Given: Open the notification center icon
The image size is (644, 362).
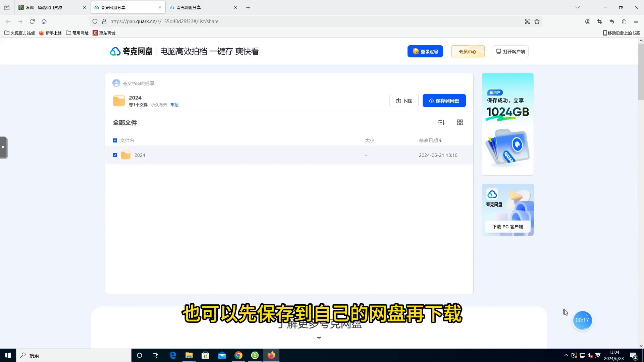Looking at the screenshot, I should click(633, 356).
